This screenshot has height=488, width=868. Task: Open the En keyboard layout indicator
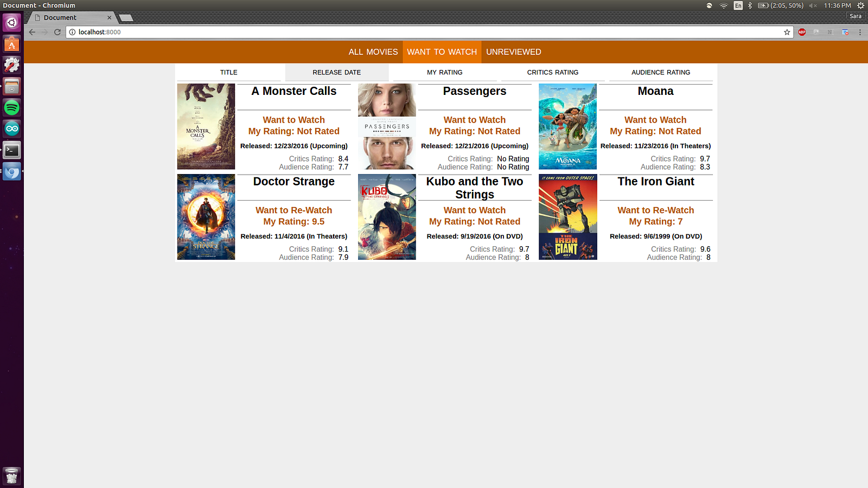[x=738, y=5]
